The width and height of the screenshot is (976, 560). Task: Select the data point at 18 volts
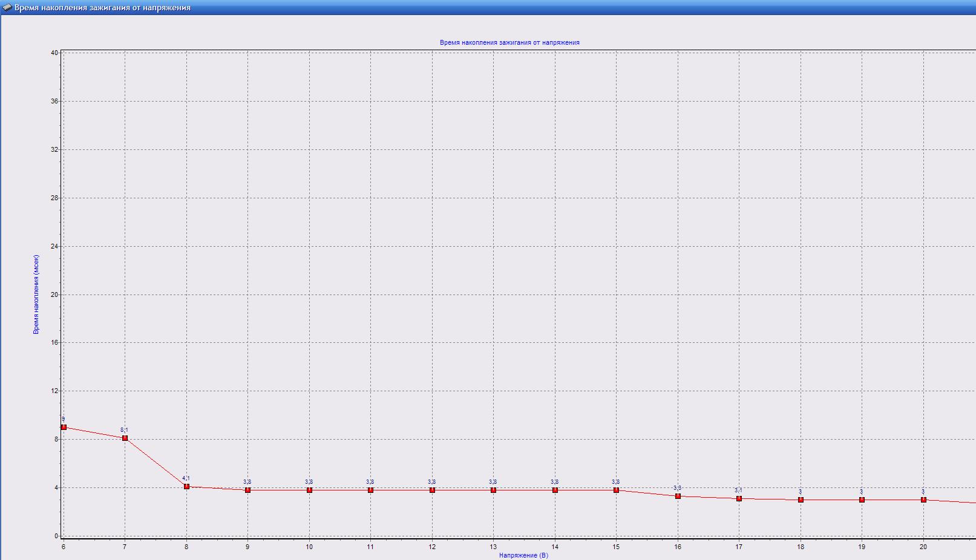[801, 500]
